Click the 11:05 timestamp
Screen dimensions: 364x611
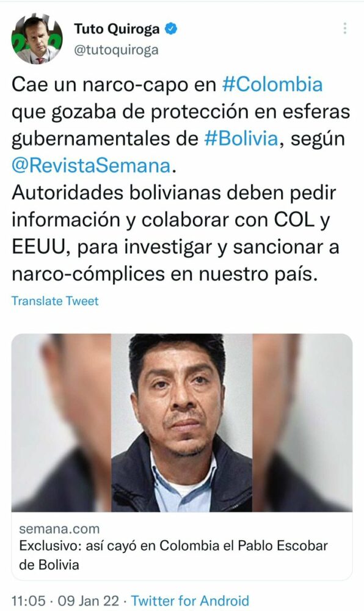(x=28, y=601)
